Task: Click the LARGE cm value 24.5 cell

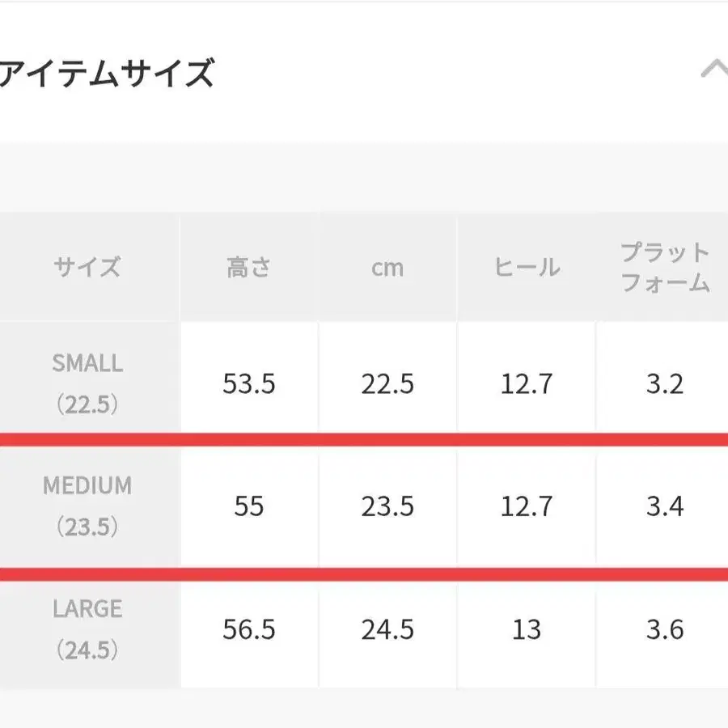Action: click(387, 629)
